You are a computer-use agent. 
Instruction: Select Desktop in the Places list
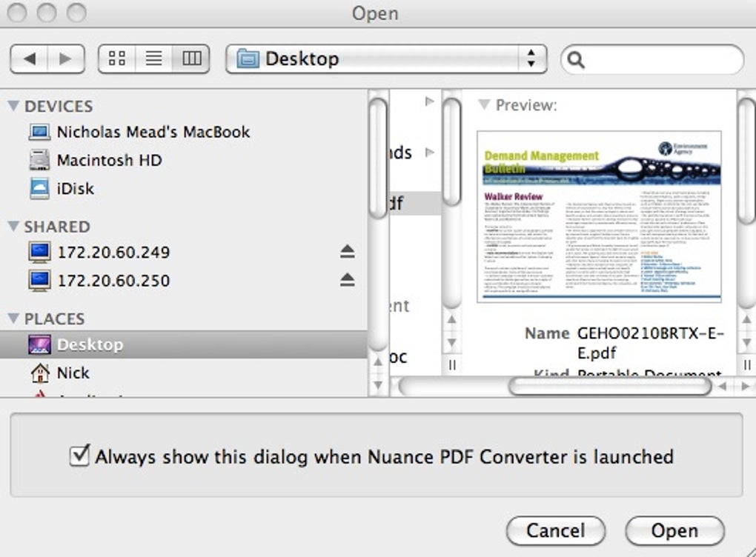(x=183, y=344)
